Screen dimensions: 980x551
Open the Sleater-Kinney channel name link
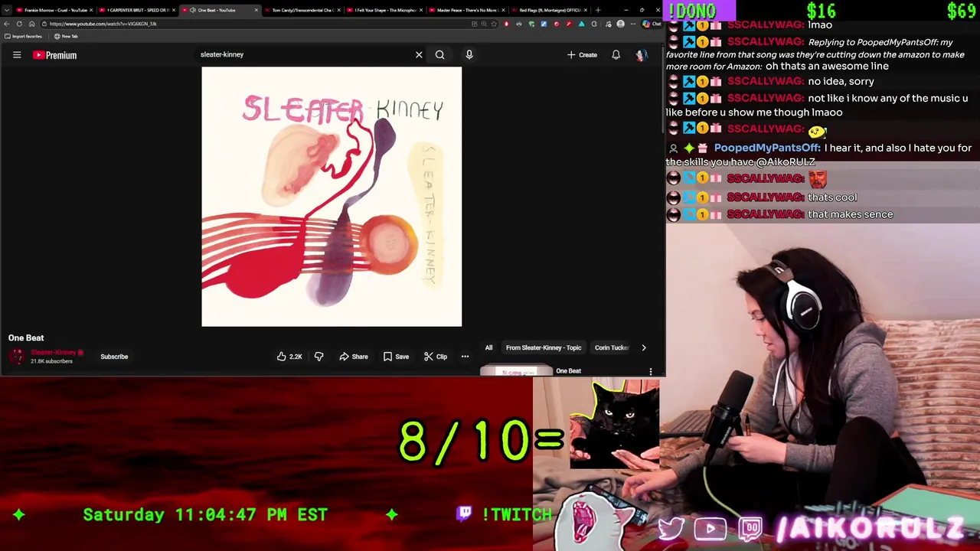click(54, 353)
